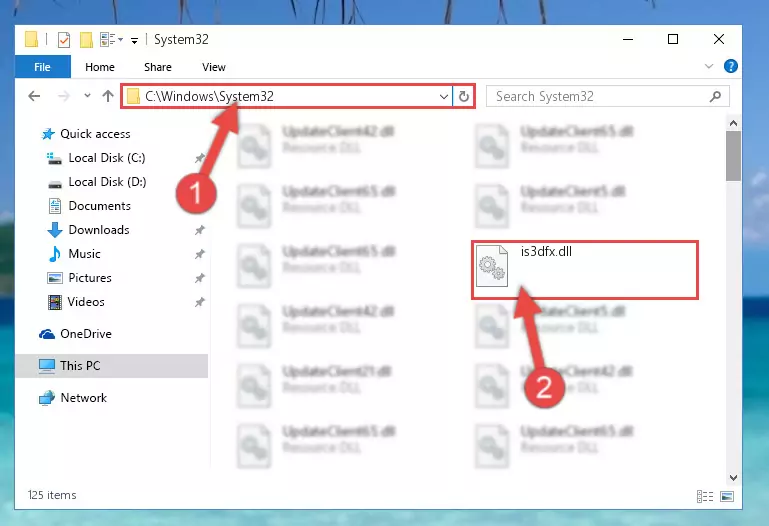
Task: Click the Properties quick access toolbar icon
Action: pos(64,40)
